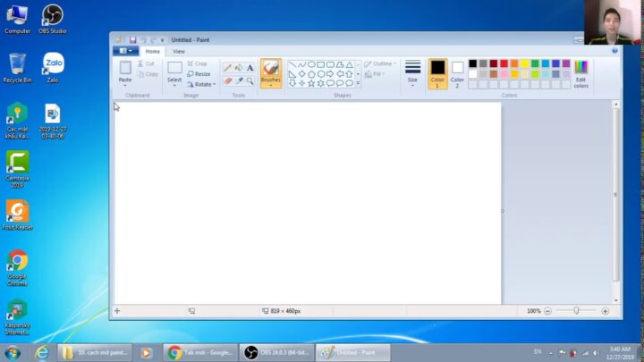Choose the Line shape
This screenshot has width=644, height=362.
292,65
